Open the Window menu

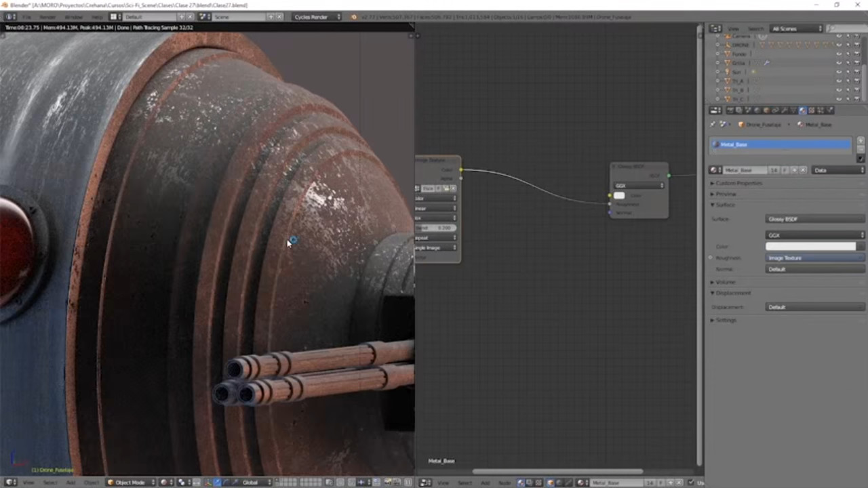(x=73, y=16)
